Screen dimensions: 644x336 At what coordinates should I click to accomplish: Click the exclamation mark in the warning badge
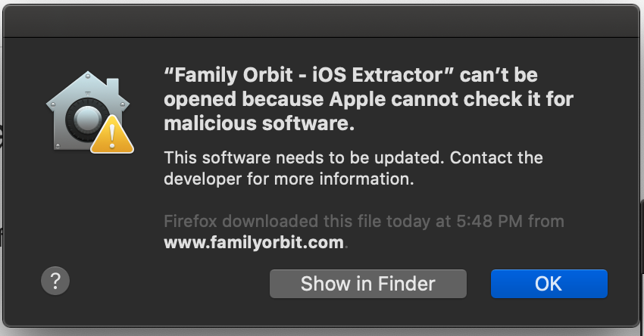click(112, 137)
